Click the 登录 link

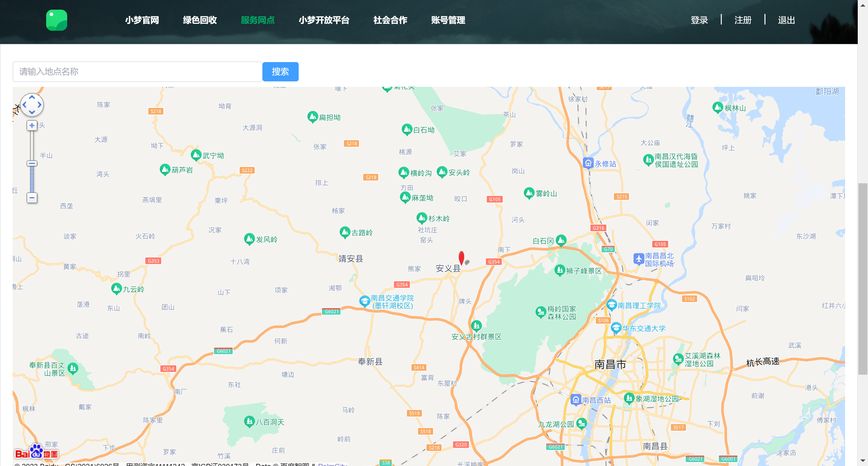click(699, 20)
